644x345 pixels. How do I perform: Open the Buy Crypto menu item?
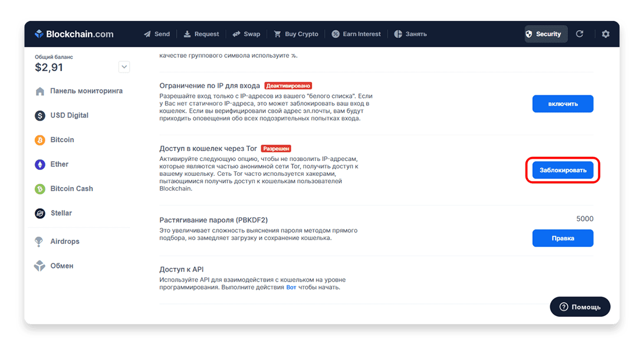(296, 34)
